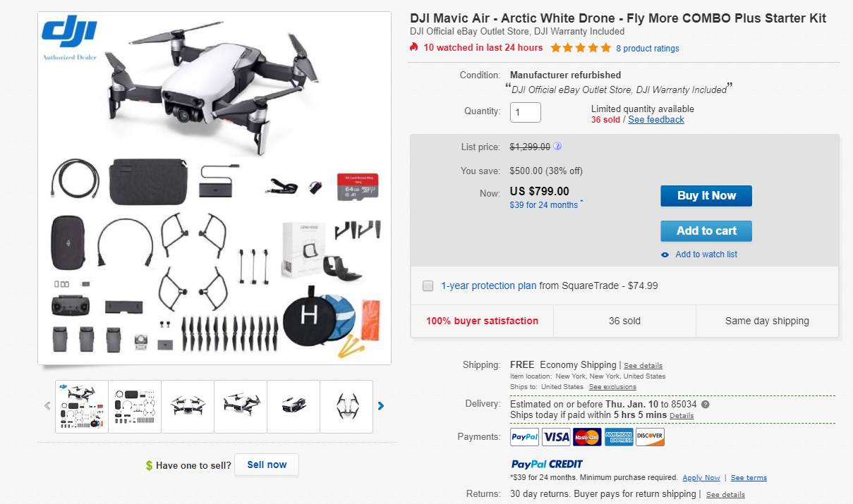View the 8 product ratings
Screen dimensions: 853x504
(648, 48)
